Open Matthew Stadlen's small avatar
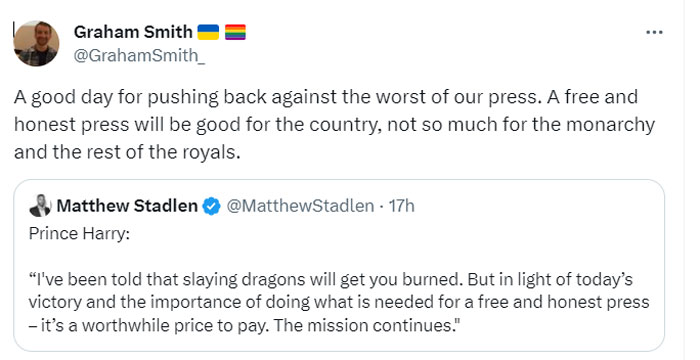700x360 pixels. [40, 205]
